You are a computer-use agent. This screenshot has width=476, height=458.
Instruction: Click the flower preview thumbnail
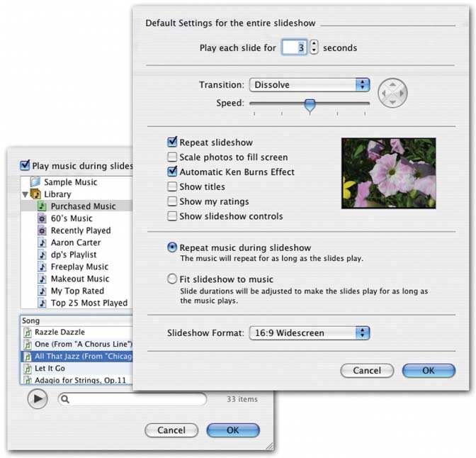(x=389, y=173)
